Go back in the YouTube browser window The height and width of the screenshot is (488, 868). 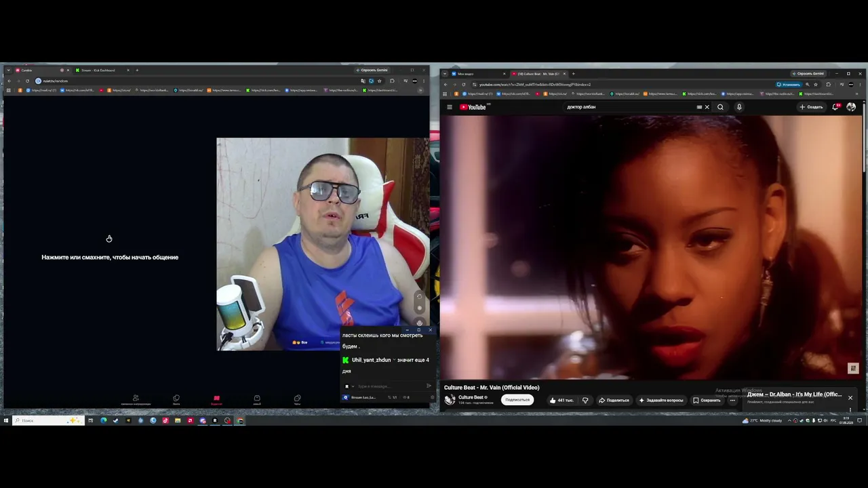pyautogui.click(x=446, y=85)
